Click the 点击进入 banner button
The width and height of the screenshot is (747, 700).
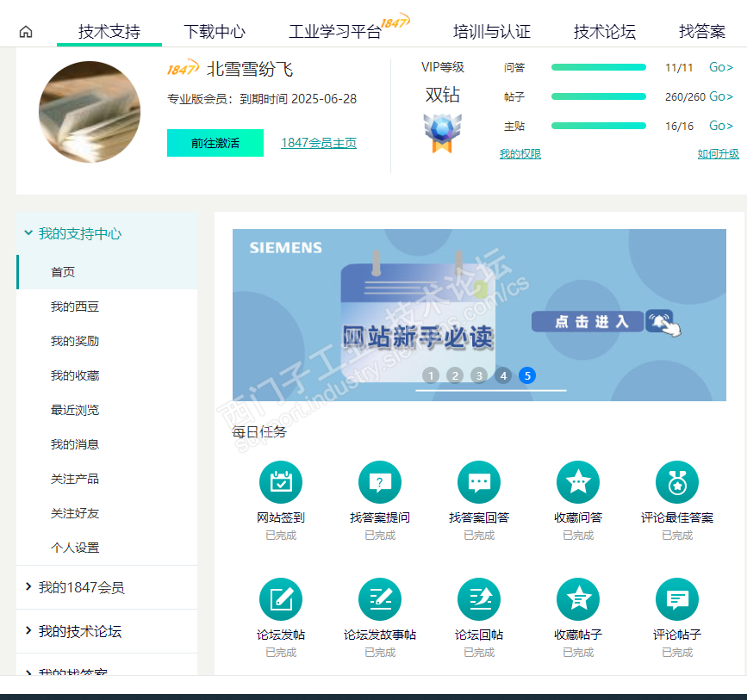tap(588, 321)
